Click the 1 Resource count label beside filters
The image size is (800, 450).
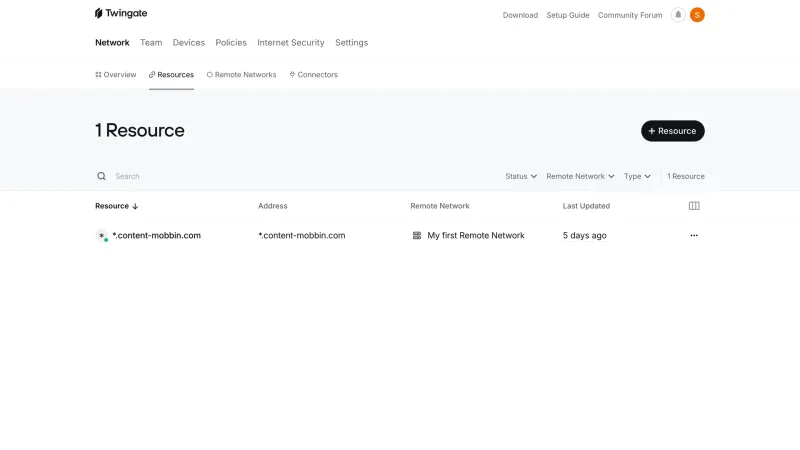[x=686, y=176]
